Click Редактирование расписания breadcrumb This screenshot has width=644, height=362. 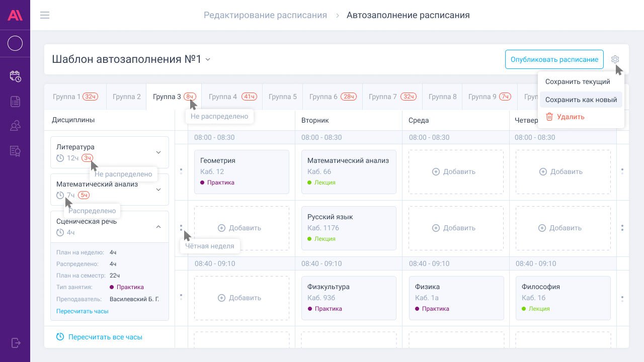pyautogui.click(x=265, y=15)
